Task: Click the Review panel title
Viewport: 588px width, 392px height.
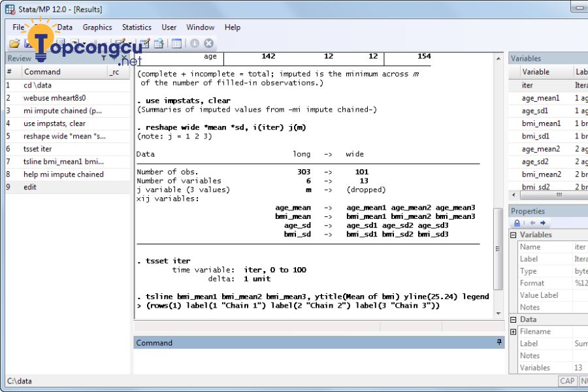Action: (x=20, y=58)
